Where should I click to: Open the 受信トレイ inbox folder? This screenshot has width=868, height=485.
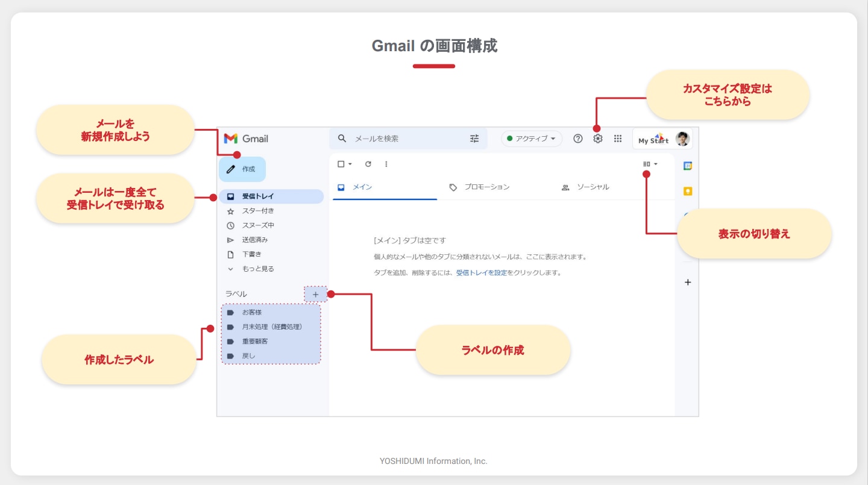270,196
